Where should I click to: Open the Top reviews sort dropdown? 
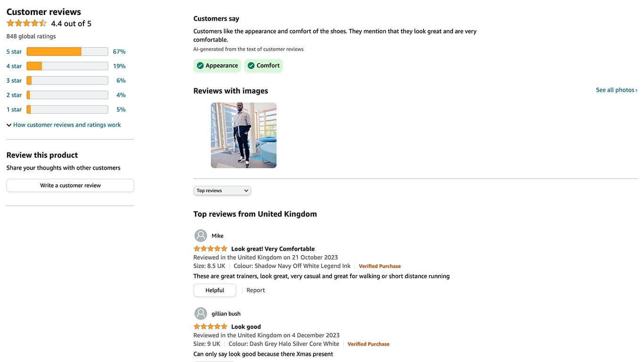click(222, 190)
